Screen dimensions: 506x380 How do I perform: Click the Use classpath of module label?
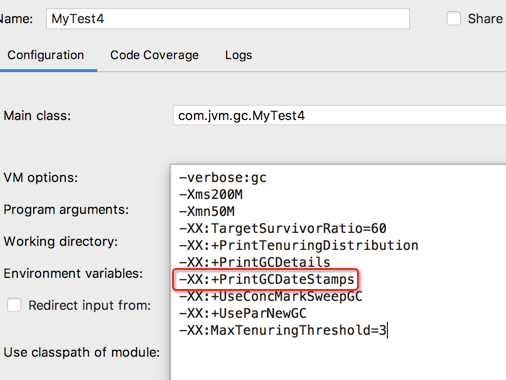tap(82, 352)
